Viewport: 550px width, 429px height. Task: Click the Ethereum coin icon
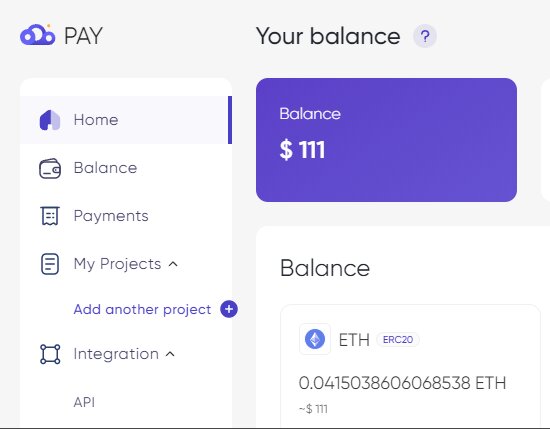[315, 339]
